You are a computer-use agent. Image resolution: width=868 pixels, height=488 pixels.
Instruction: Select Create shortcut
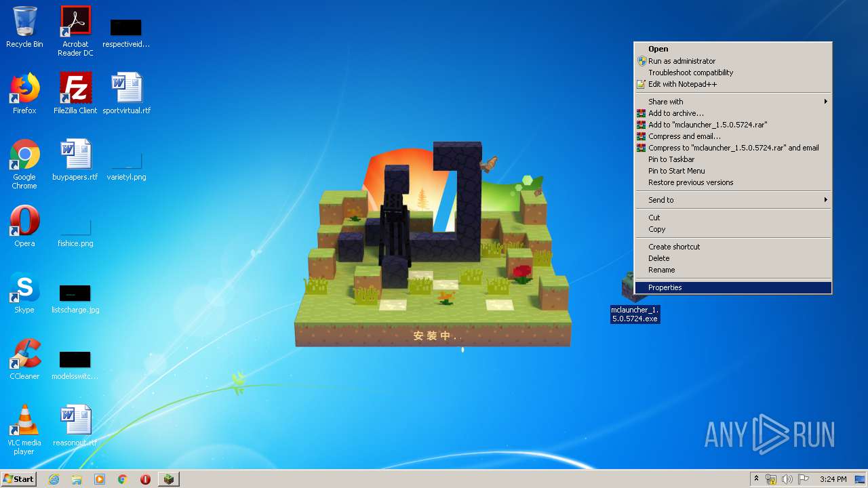point(732,247)
